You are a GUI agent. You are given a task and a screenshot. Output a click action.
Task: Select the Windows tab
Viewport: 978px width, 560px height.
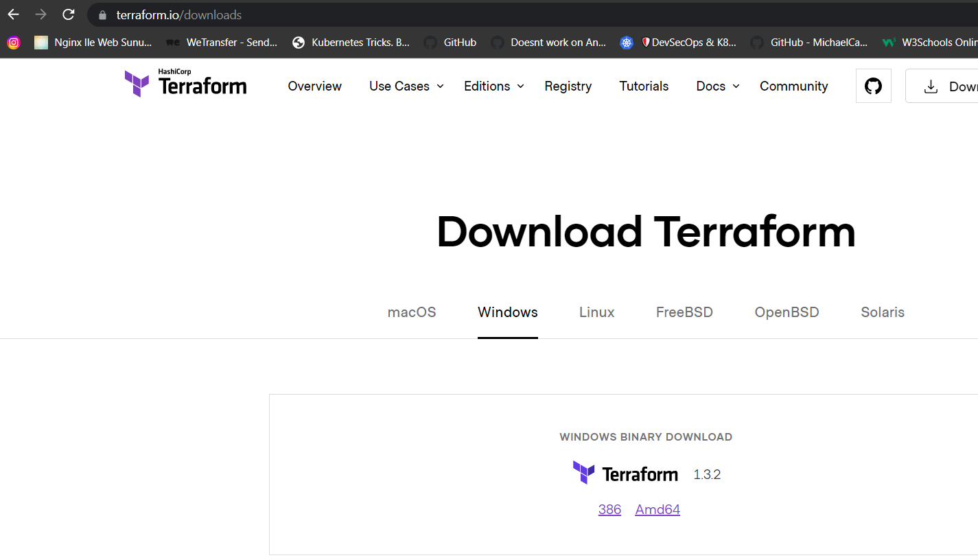pos(508,312)
